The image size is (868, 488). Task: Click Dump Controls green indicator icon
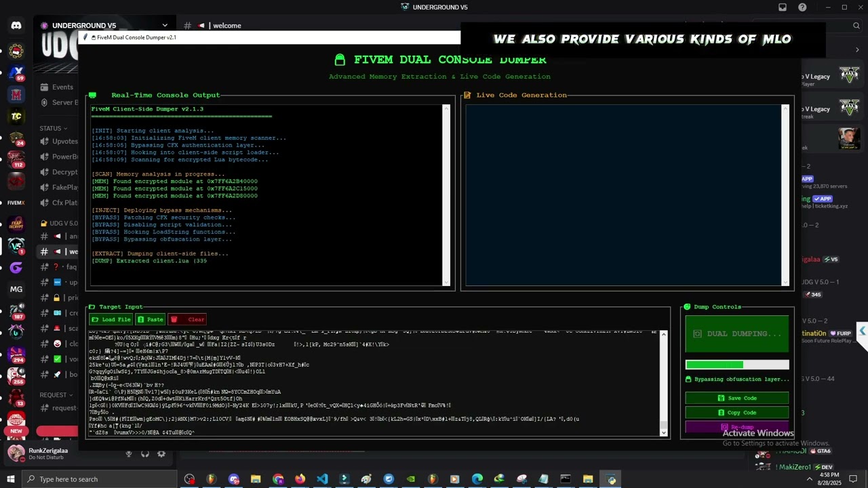tap(687, 307)
